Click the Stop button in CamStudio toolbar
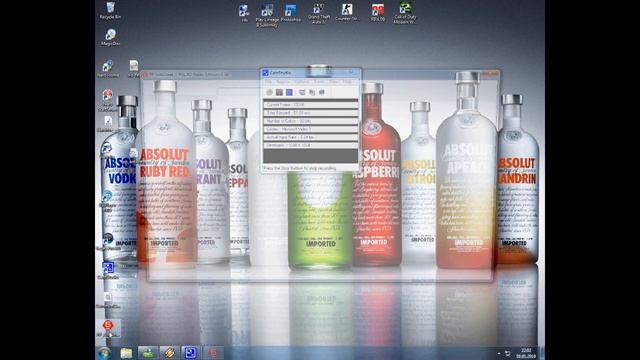The image size is (640, 360). pos(289,93)
